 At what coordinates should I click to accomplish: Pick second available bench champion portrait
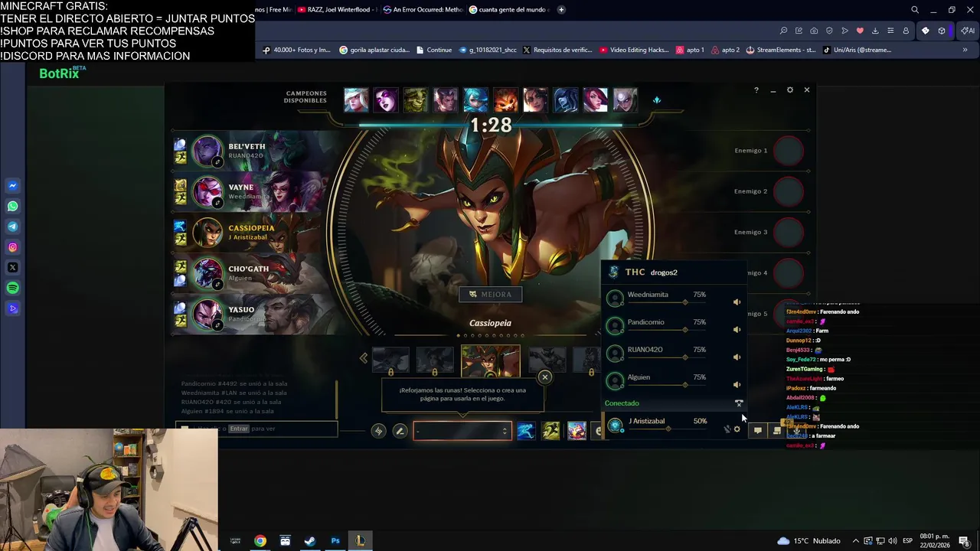[x=386, y=100]
